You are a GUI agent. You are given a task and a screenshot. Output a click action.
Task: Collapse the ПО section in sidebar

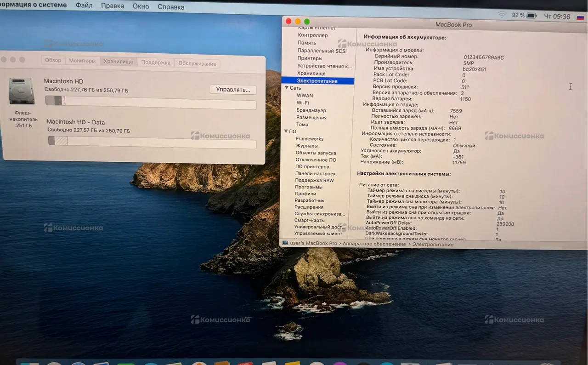(x=286, y=131)
